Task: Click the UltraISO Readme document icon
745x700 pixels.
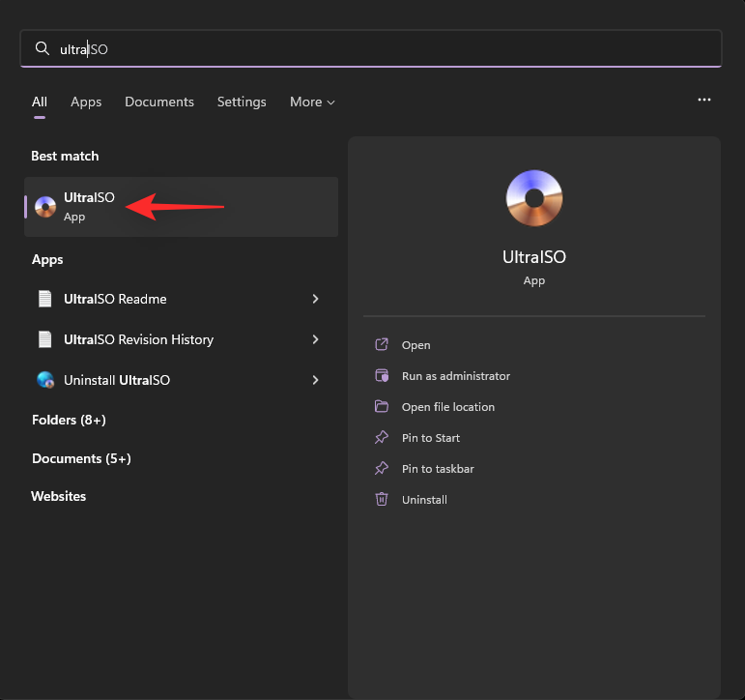Action: coord(45,299)
